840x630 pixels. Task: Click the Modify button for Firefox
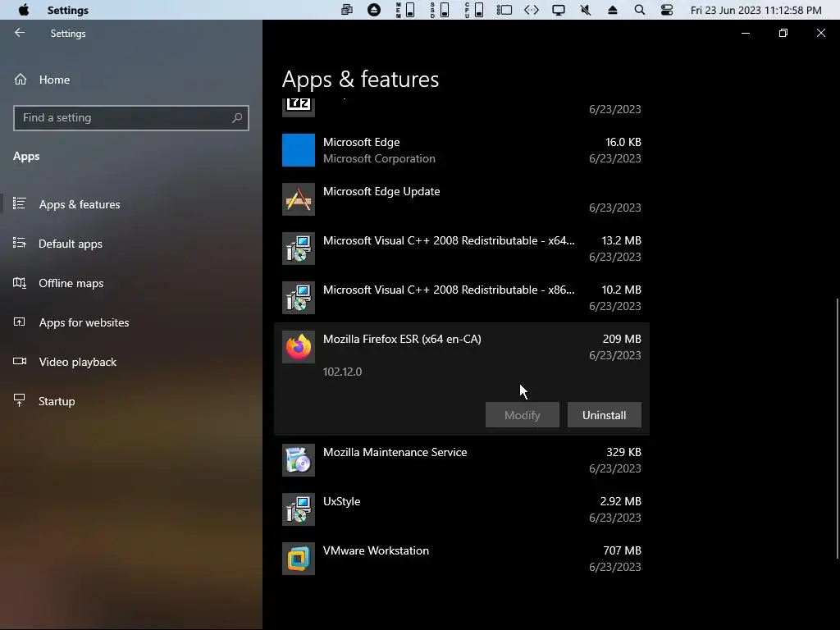523,415
